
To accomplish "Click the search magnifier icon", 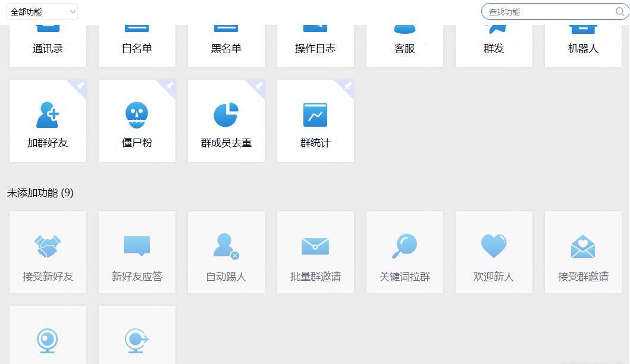I will (619, 11).
